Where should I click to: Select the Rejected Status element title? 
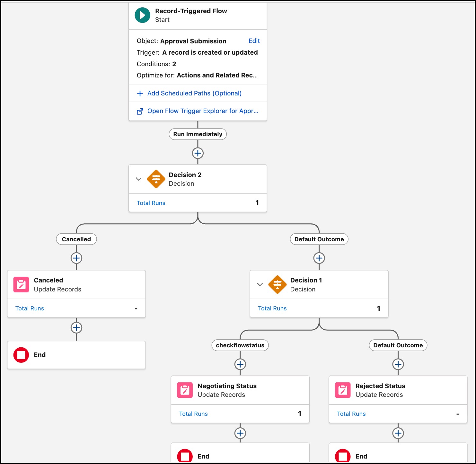(380, 386)
